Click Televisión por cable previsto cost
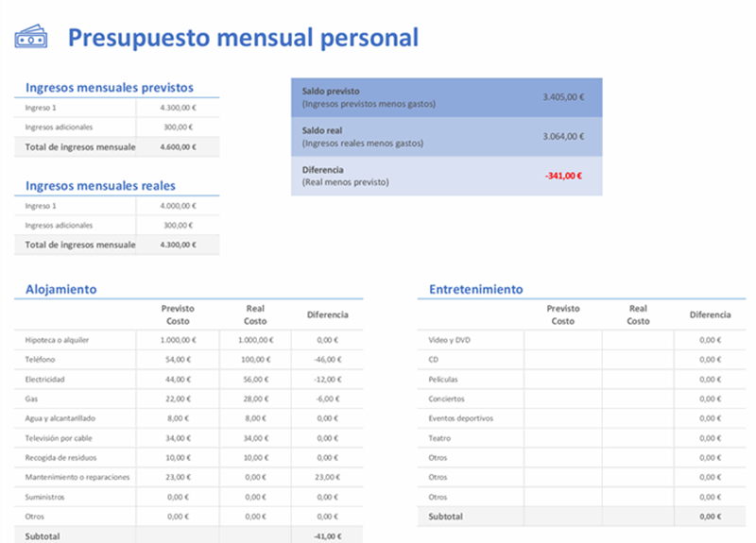 (178, 438)
